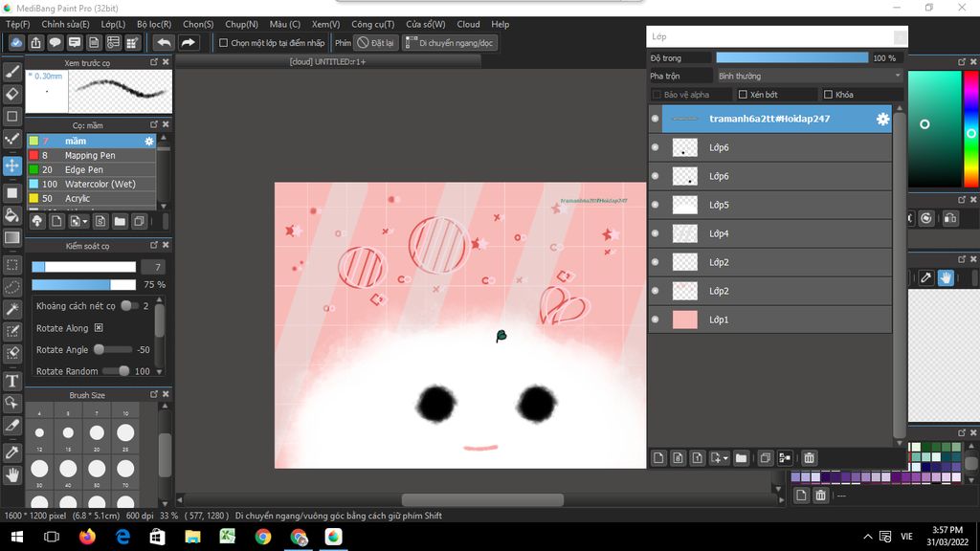Open the Pha trộn blend mode dropdown
Image resolution: width=980 pixels, height=551 pixels.
pos(810,77)
